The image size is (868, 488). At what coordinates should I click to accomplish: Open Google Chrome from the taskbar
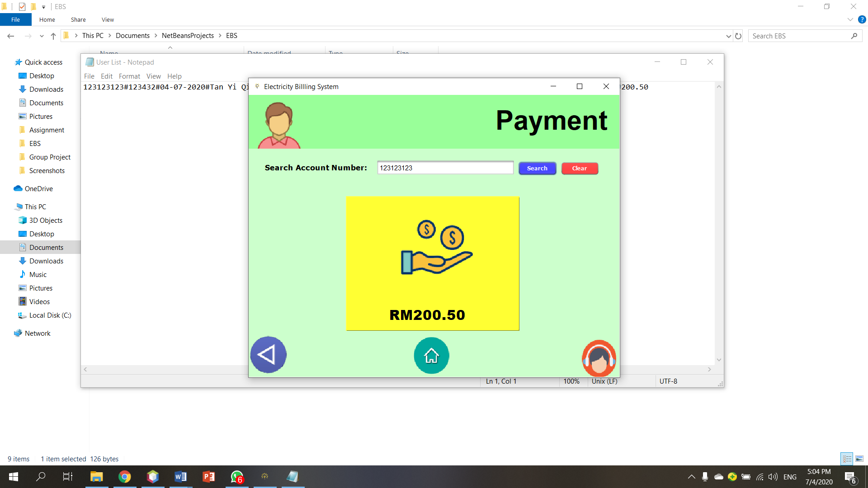125,477
